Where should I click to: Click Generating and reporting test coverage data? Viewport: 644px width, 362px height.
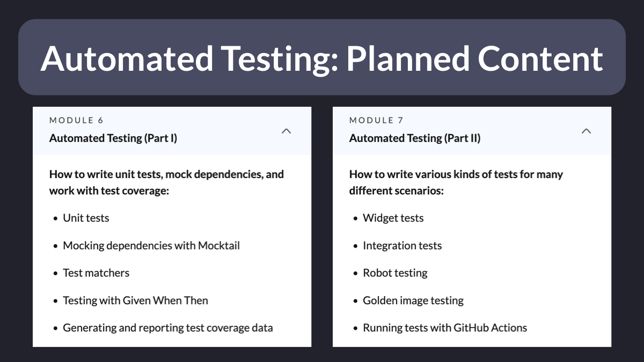click(x=168, y=328)
